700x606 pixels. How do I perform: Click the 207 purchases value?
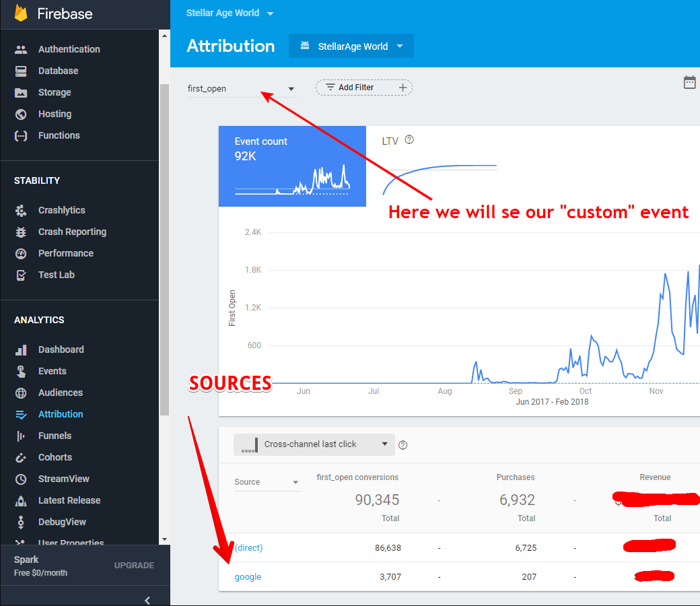click(x=529, y=577)
